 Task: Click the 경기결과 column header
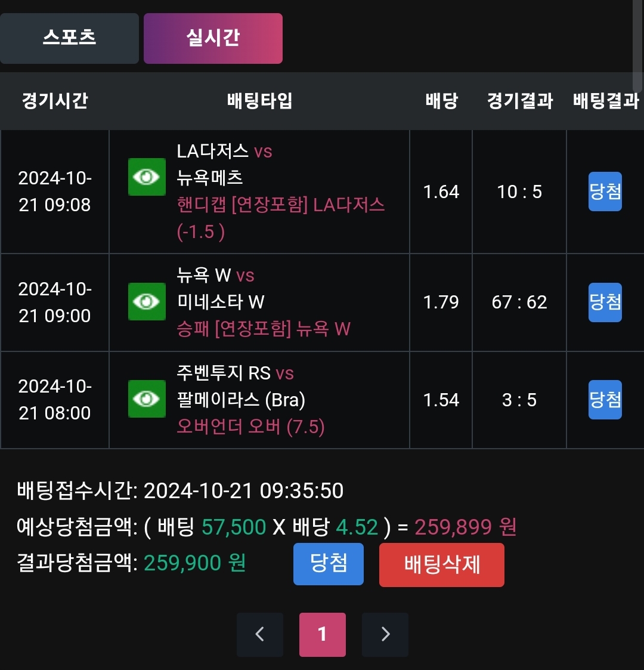coord(520,101)
